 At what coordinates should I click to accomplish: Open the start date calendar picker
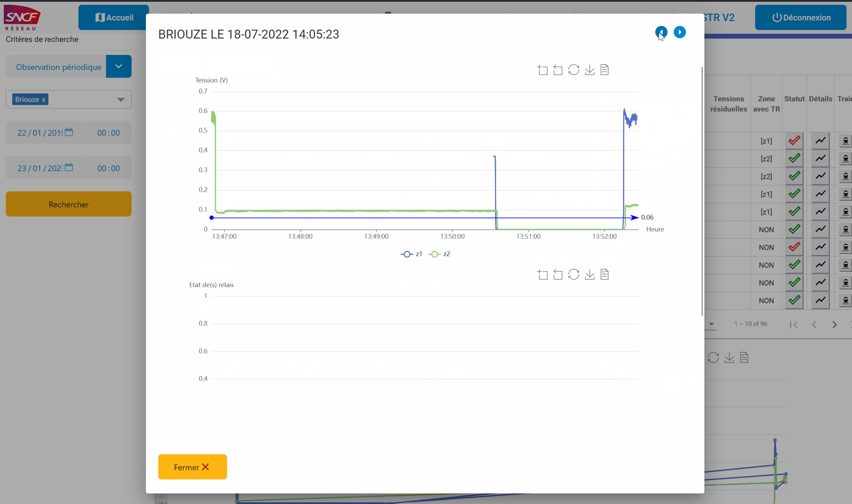pos(69,132)
